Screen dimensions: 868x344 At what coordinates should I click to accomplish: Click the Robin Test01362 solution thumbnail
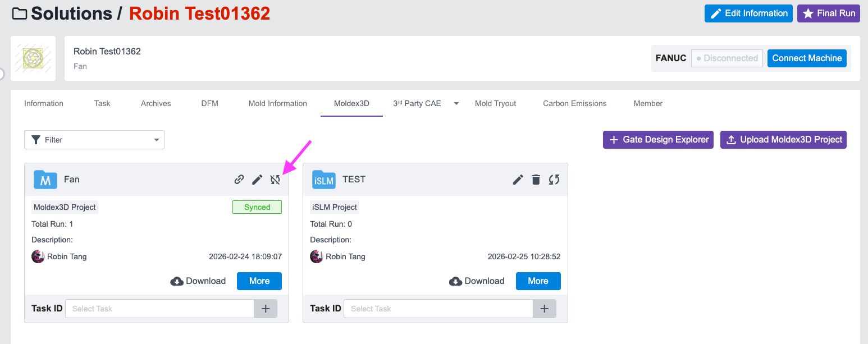(x=33, y=58)
